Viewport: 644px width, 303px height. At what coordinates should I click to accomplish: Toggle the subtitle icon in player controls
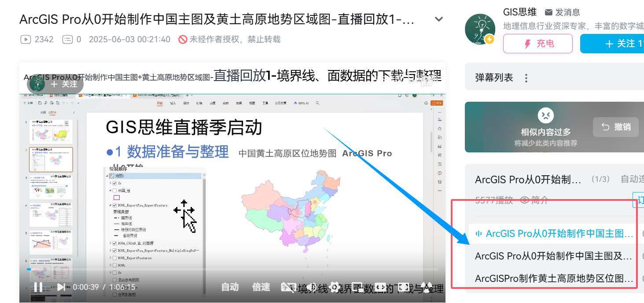(289, 287)
